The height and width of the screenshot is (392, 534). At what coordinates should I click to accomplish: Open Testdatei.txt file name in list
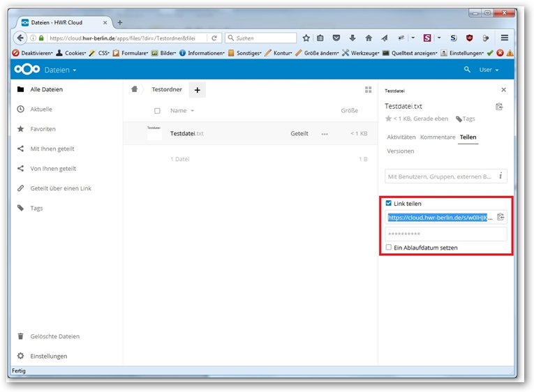186,133
